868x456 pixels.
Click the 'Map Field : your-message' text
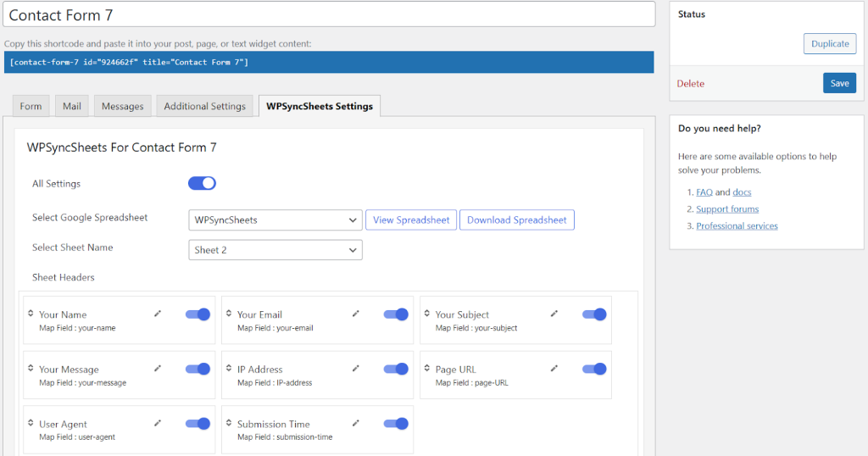pos(82,383)
